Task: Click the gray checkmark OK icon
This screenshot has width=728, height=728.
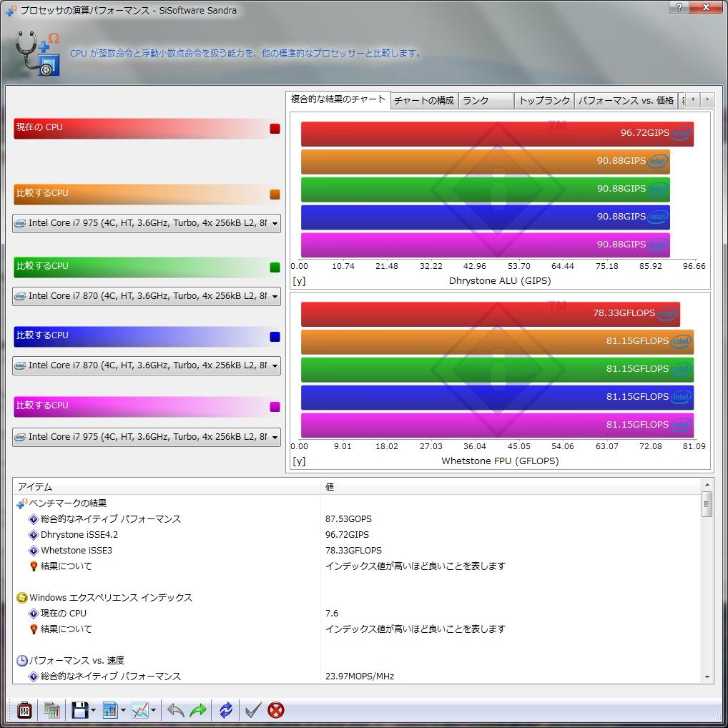Action: pos(253,710)
